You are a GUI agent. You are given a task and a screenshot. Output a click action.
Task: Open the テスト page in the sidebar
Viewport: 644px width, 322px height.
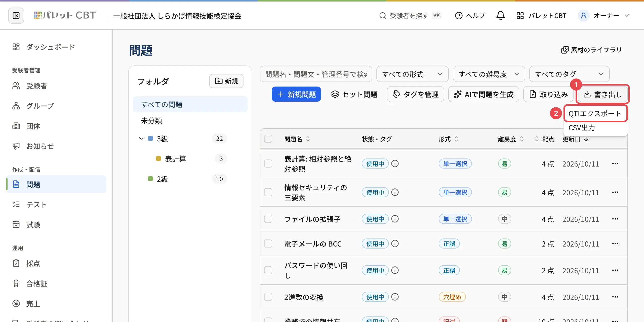tap(56, 205)
